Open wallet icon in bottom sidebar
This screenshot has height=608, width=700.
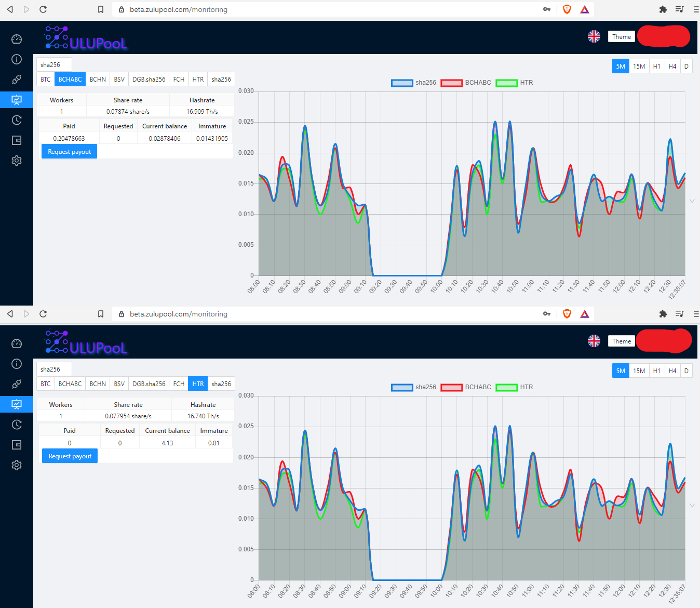[17, 445]
